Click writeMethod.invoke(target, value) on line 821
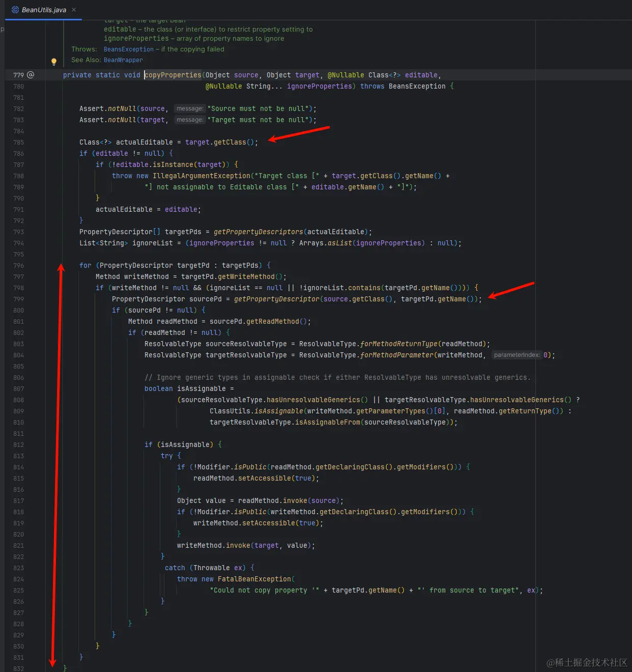This screenshot has width=632, height=672. [x=244, y=545]
